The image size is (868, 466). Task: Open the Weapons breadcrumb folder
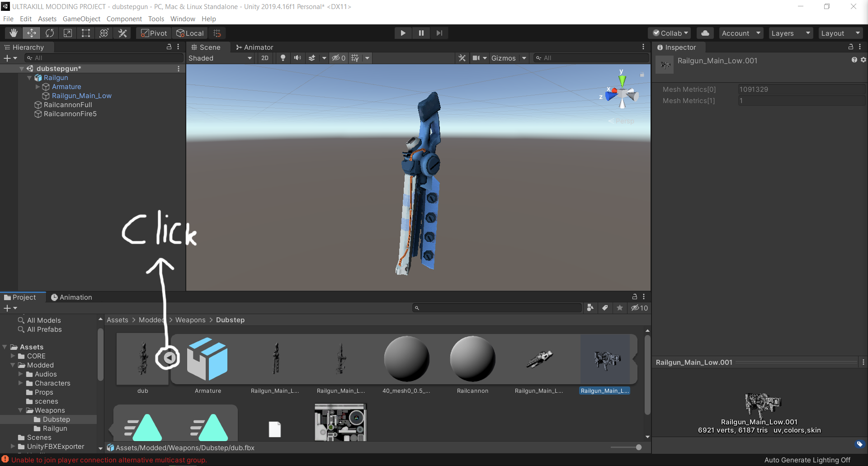[x=190, y=320]
